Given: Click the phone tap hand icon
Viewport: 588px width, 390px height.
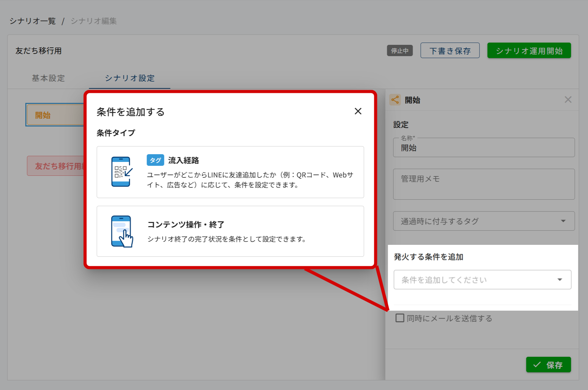Looking at the screenshot, I should coord(122,231).
